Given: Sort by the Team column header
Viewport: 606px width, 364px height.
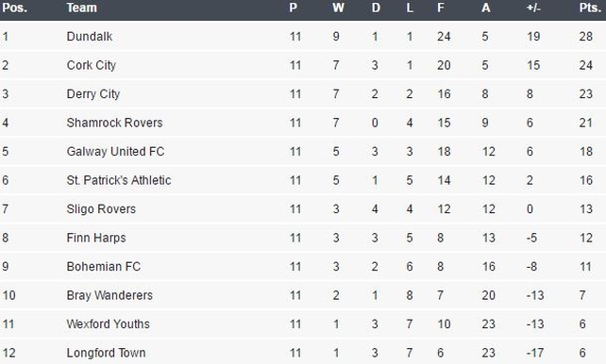Looking at the screenshot, I should (81, 8).
